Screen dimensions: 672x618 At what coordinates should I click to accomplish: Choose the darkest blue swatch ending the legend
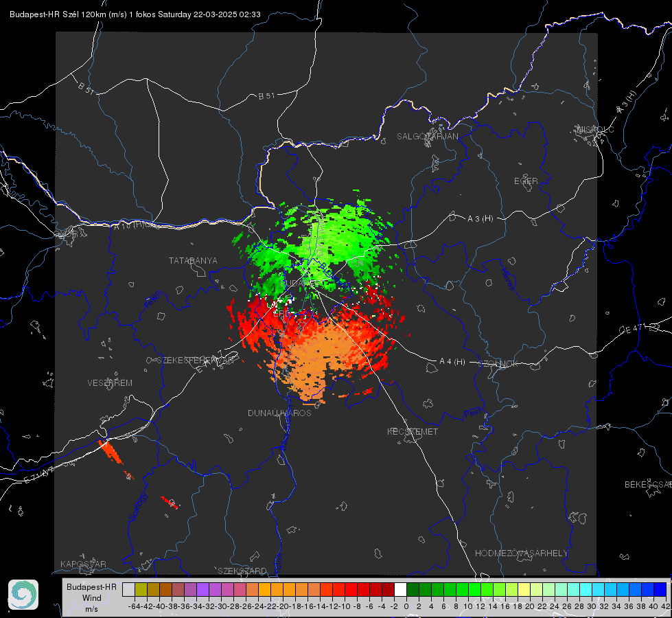(x=660, y=589)
